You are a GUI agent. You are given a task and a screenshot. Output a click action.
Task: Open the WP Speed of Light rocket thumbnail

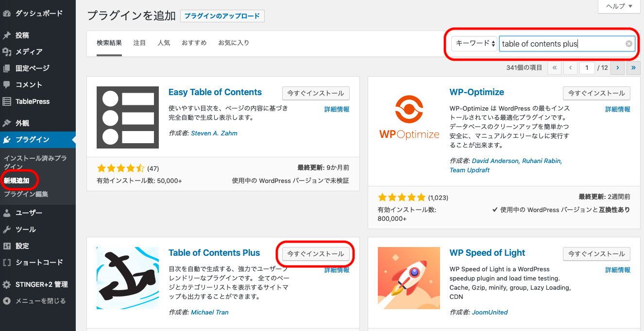[x=409, y=278]
